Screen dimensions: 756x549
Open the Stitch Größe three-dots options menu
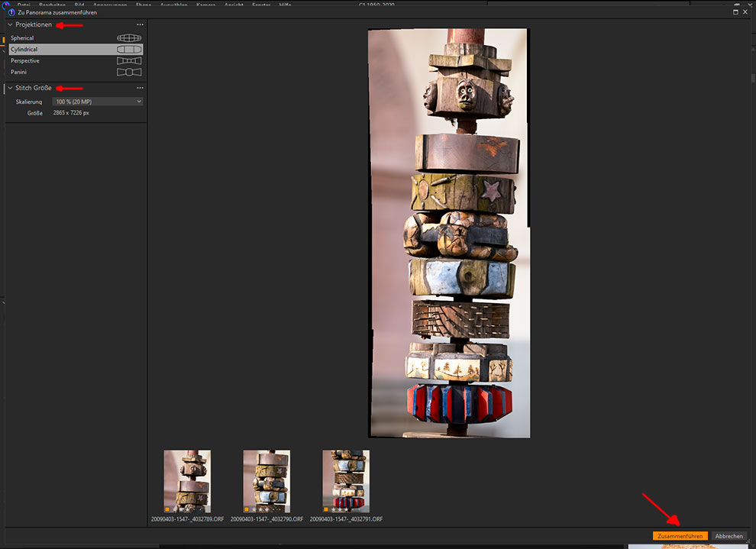(x=140, y=88)
